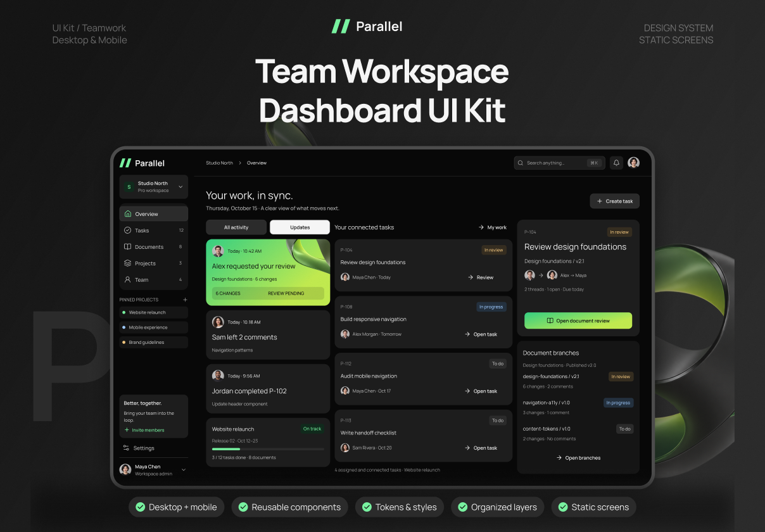Click the Search anything input field
This screenshot has width=765, height=532.
click(x=559, y=163)
